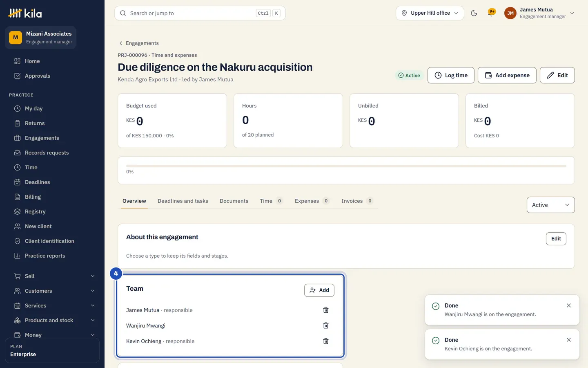Focus the Search or jump to field
Screen dimensions: 588x368
click(200, 13)
